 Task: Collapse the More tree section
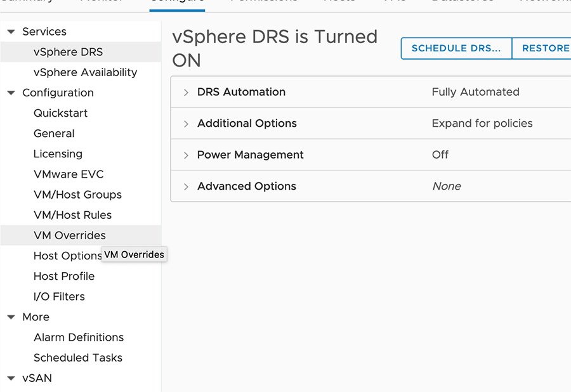[x=11, y=317]
